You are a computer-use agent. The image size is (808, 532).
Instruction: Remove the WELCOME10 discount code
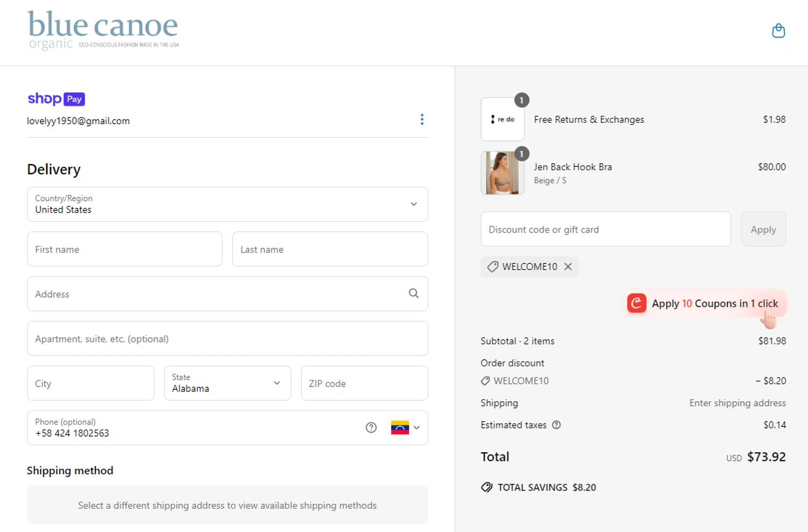tap(568, 267)
